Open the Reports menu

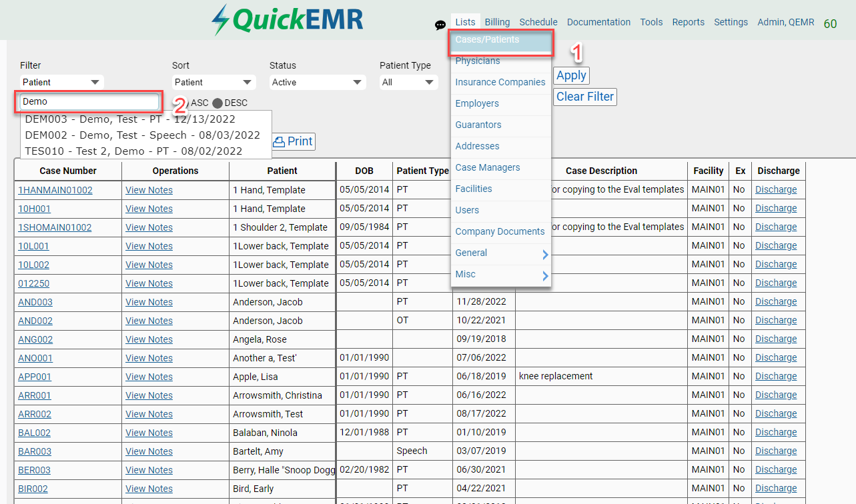coord(689,22)
